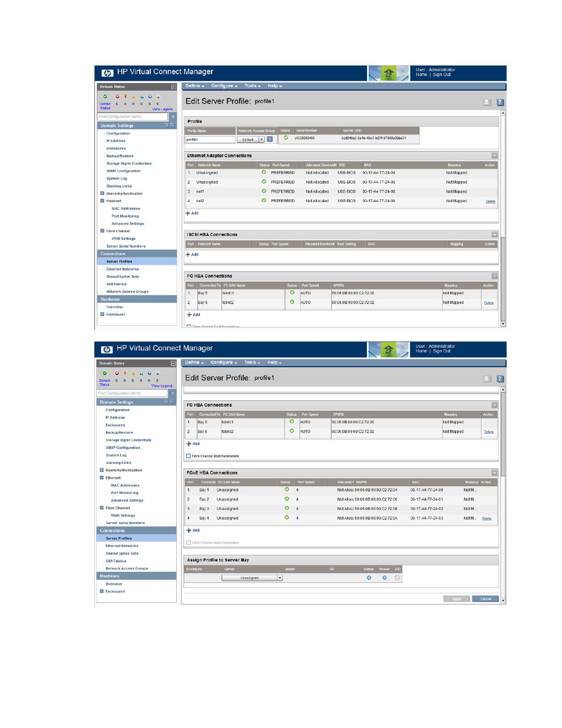Click the print icon in the lower screenshot
This screenshot has height=728, width=562.
(487, 379)
